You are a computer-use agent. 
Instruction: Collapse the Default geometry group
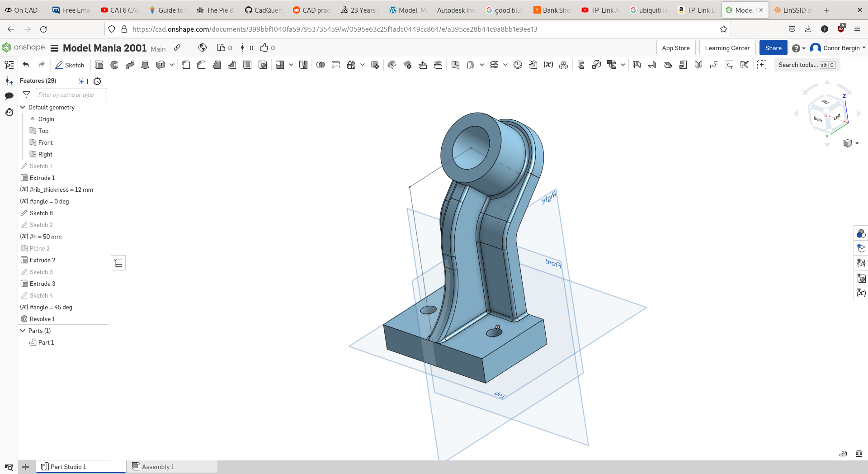pyautogui.click(x=23, y=107)
